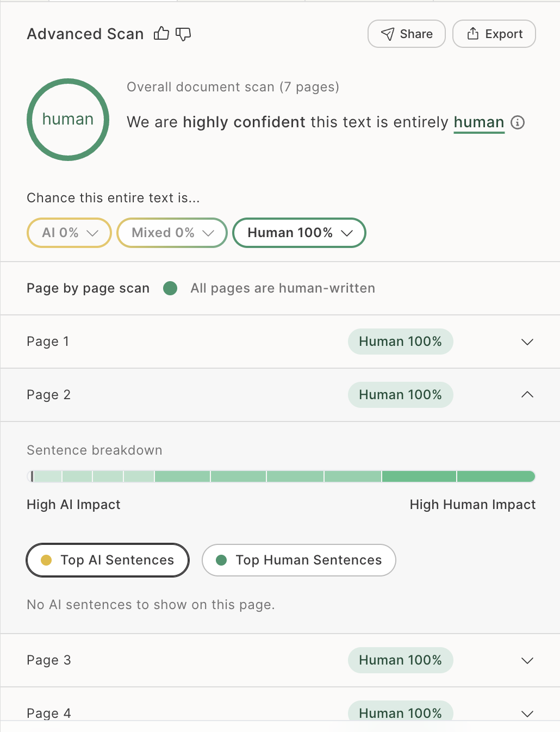560x732 pixels.
Task: Expand Page 3 section chevron
Action: [x=527, y=661]
